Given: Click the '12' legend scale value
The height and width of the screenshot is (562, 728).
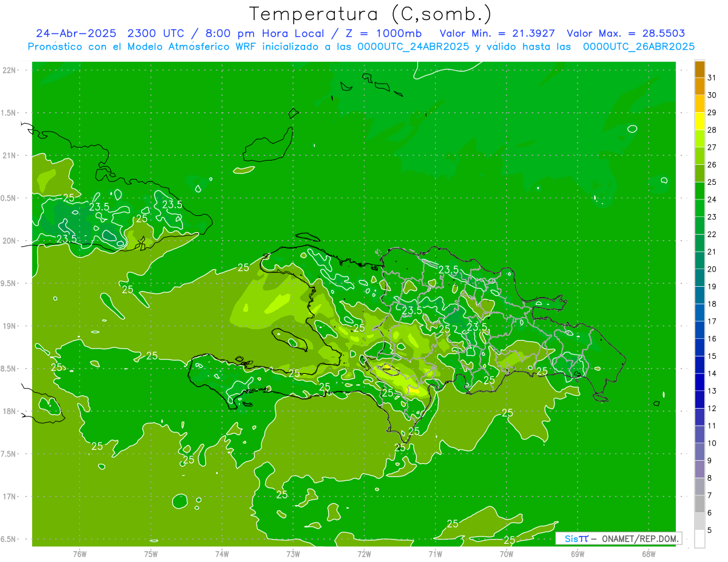Looking at the screenshot, I should point(712,408).
